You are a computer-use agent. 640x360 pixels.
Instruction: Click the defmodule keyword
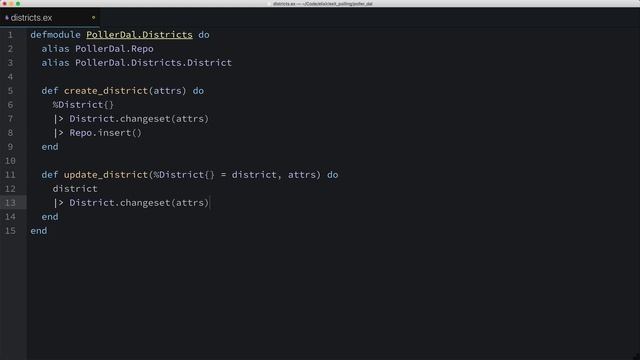[x=56, y=35]
